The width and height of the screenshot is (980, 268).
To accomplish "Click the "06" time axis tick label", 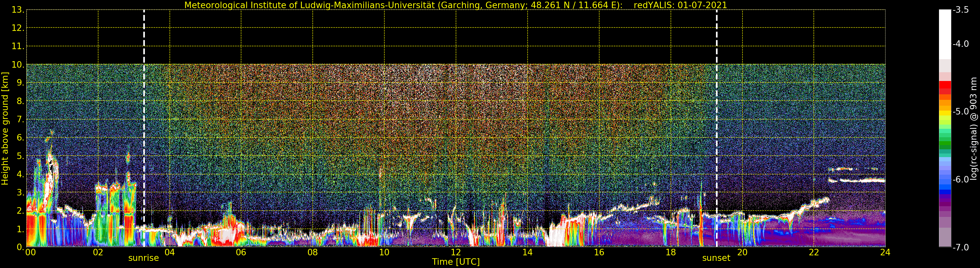I will 241,252.
